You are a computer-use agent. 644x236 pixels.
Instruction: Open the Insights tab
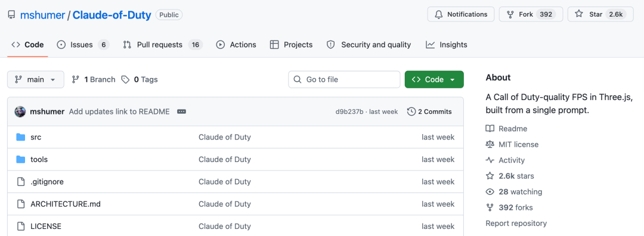(x=447, y=45)
